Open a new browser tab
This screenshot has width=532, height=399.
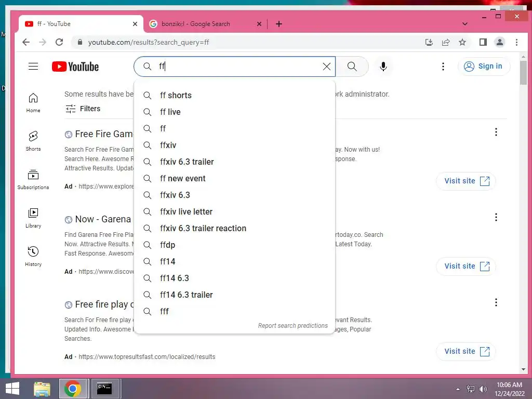pyautogui.click(x=279, y=24)
